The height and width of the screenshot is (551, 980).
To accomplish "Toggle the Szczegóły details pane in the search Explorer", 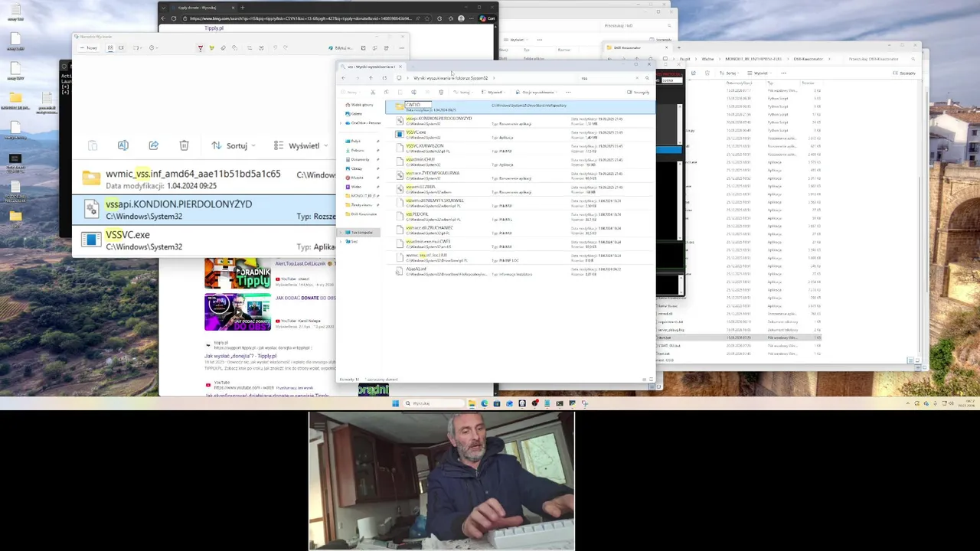I will point(638,92).
